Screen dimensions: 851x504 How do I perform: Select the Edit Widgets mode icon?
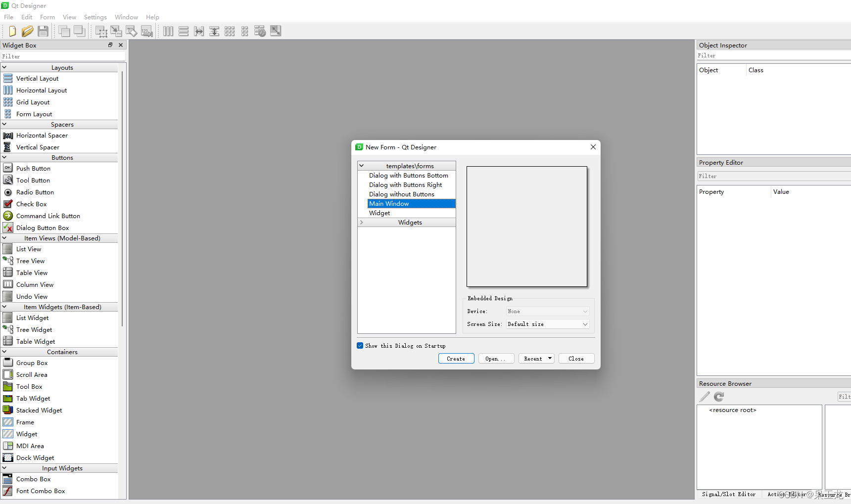[101, 31]
